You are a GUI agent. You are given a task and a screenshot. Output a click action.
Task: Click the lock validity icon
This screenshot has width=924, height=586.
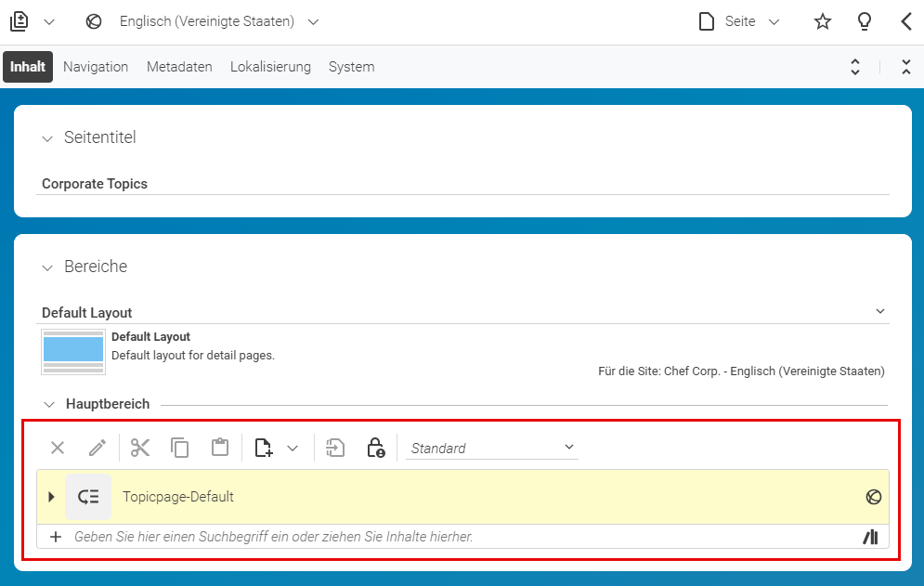point(376,448)
